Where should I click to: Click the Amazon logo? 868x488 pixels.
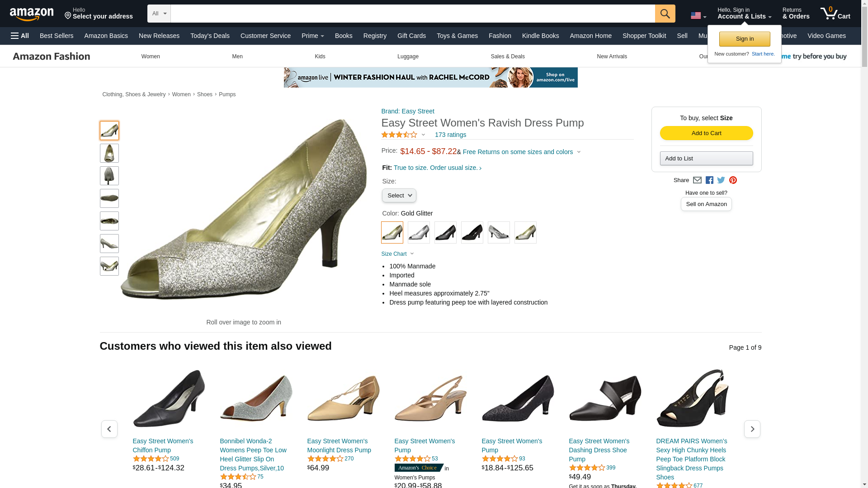[32, 14]
